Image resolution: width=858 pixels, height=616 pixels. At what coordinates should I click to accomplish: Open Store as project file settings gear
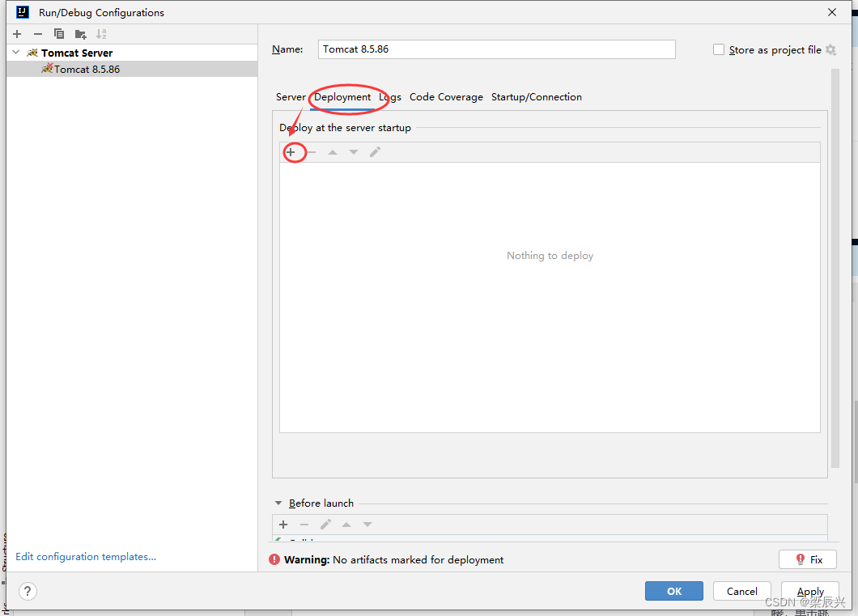click(x=830, y=50)
